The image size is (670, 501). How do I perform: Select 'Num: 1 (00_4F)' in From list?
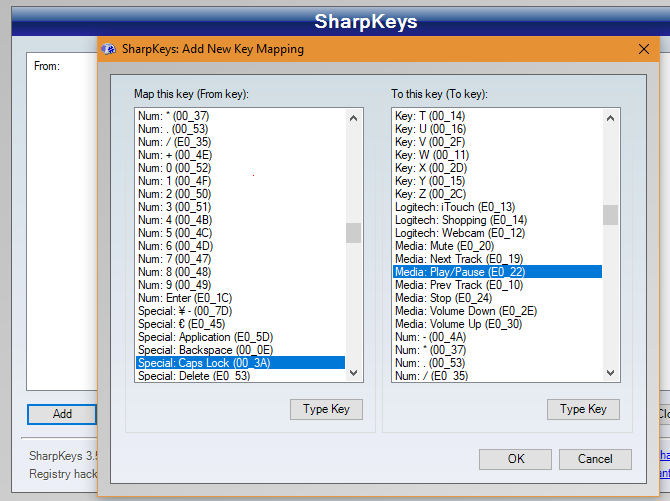coord(241,181)
